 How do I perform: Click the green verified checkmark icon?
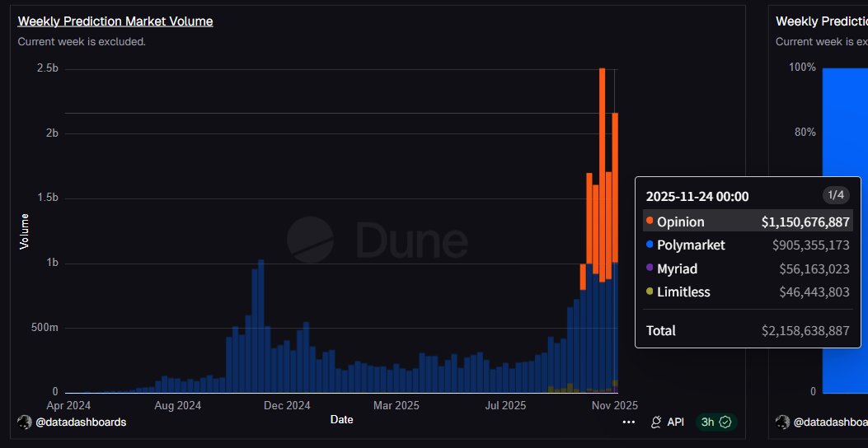[x=725, y=422]
